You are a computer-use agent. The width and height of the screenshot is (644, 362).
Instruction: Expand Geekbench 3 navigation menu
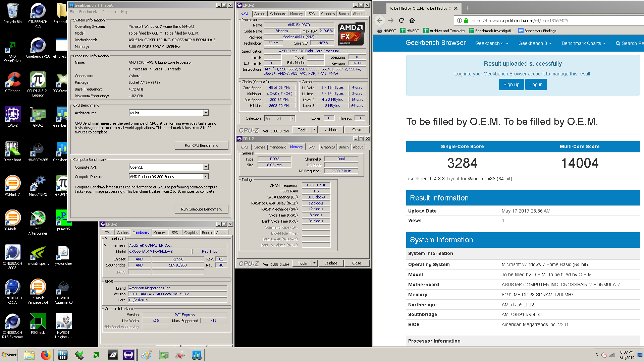click(x=535, y=43)
